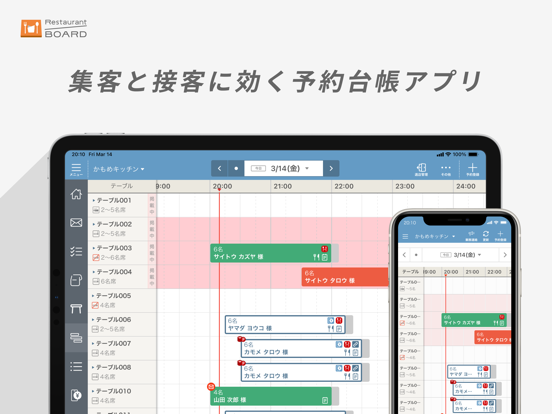Open カモメ タロウ 様 reservation on テーブル007
Image resolution: width=552 pixels, height=414 pixels.
(x=301, y=349)
